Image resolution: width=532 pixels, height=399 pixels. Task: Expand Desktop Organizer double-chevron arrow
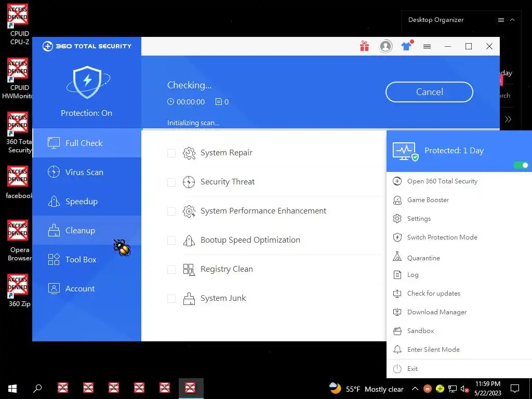click(x=508, y=119)
